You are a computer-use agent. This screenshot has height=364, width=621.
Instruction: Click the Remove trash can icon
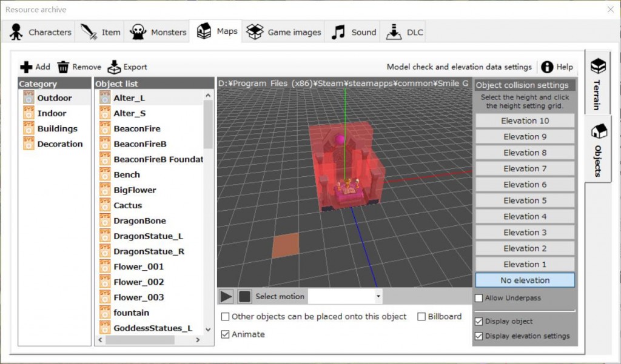(63, 67)
